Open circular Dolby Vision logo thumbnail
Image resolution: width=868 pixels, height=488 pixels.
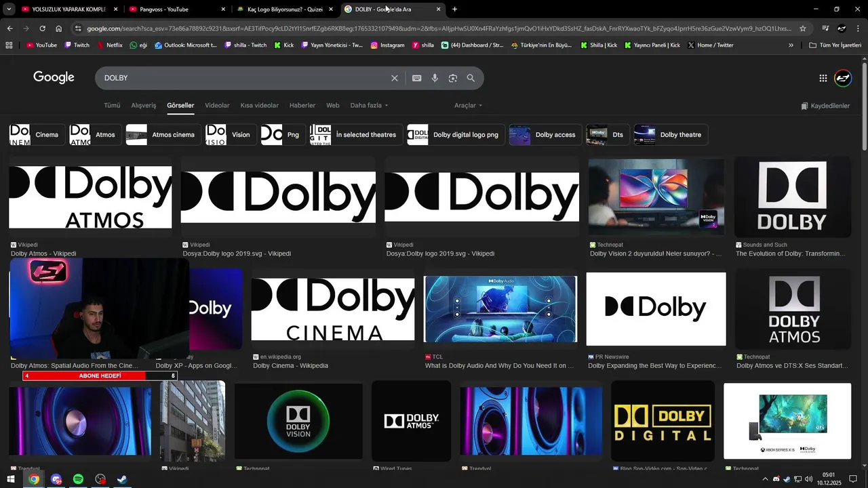[x=298, y=420]
